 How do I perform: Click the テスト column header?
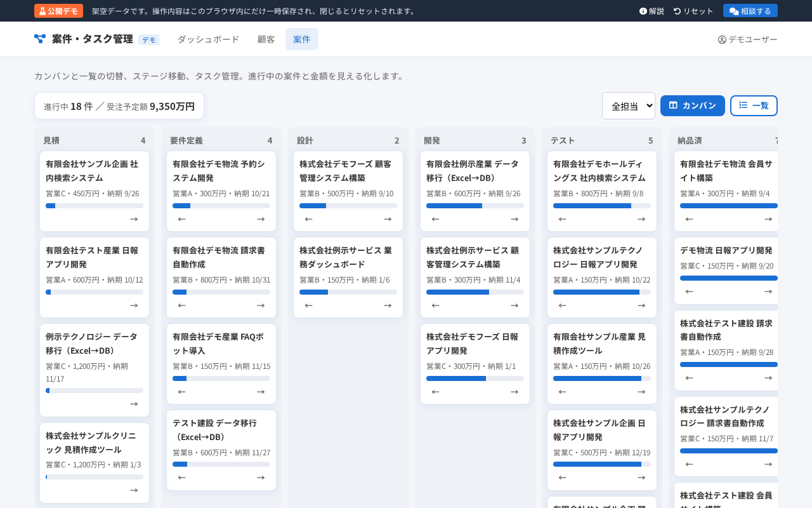click(602, 140)
